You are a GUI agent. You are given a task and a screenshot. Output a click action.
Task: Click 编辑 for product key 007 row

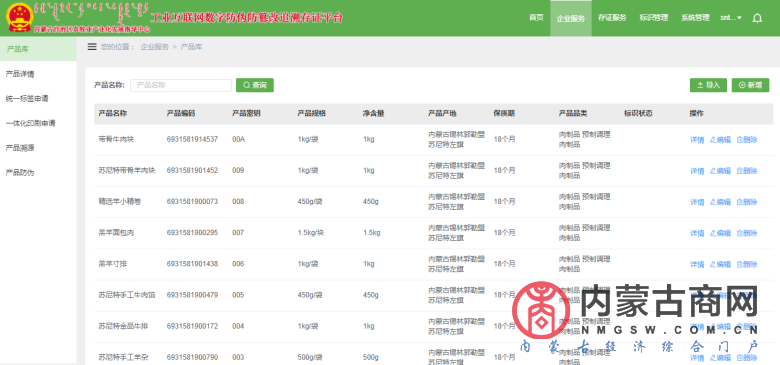720,233
